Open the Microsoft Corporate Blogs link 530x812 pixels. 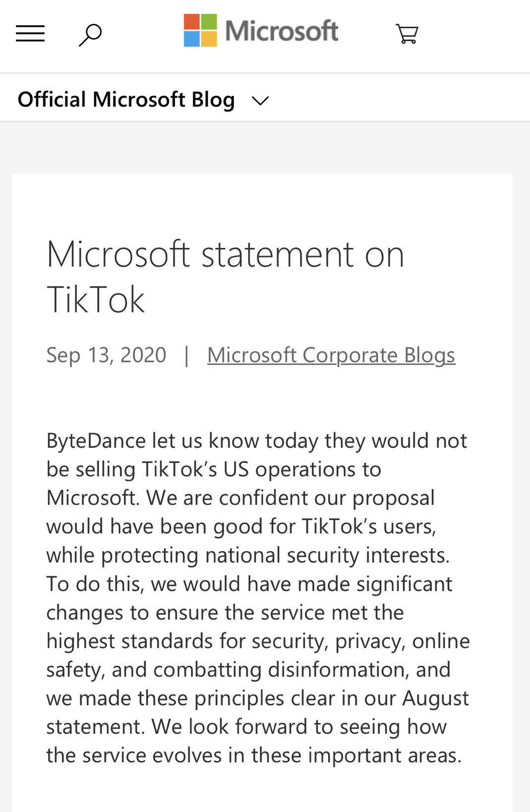331,355
